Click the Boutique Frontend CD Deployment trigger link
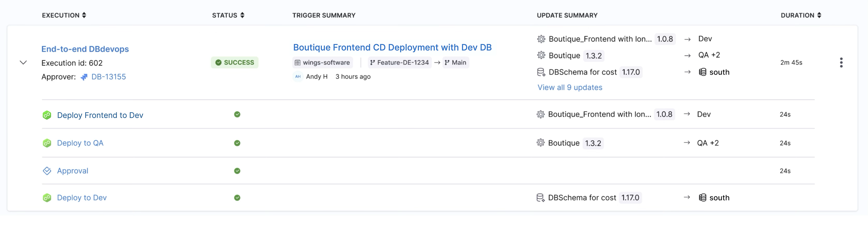868x231 pixels. [x=392, y=47]
